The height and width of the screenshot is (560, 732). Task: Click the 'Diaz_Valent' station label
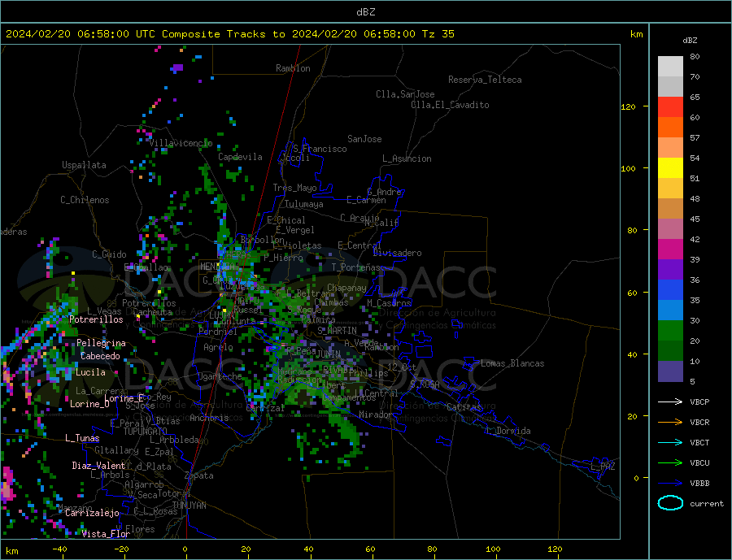tap(98, 466)
